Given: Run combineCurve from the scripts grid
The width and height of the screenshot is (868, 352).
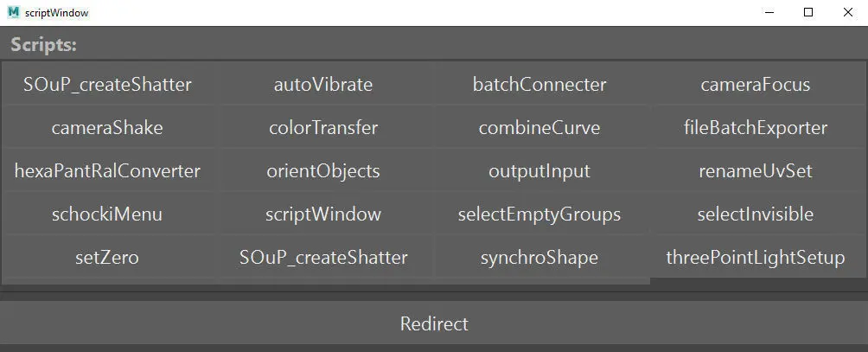Looking at the screenshot, I should pos(539,128).
